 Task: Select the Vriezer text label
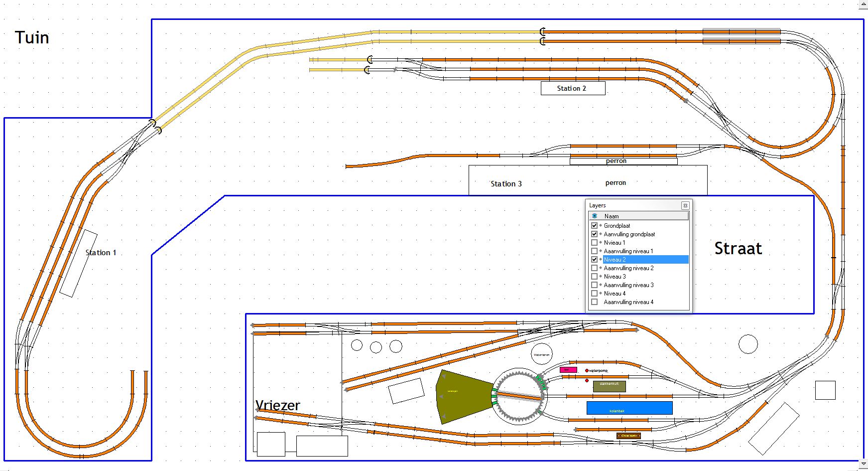coord(277,405)
